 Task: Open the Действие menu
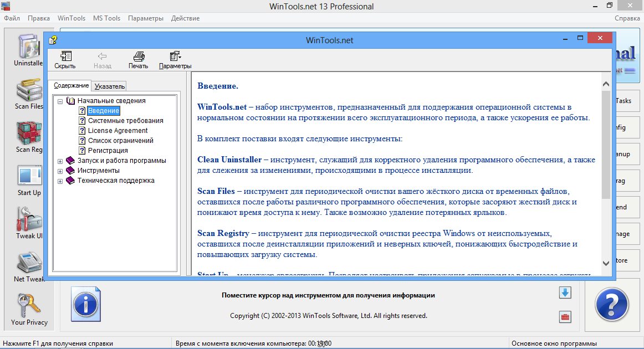pos(186,18)
